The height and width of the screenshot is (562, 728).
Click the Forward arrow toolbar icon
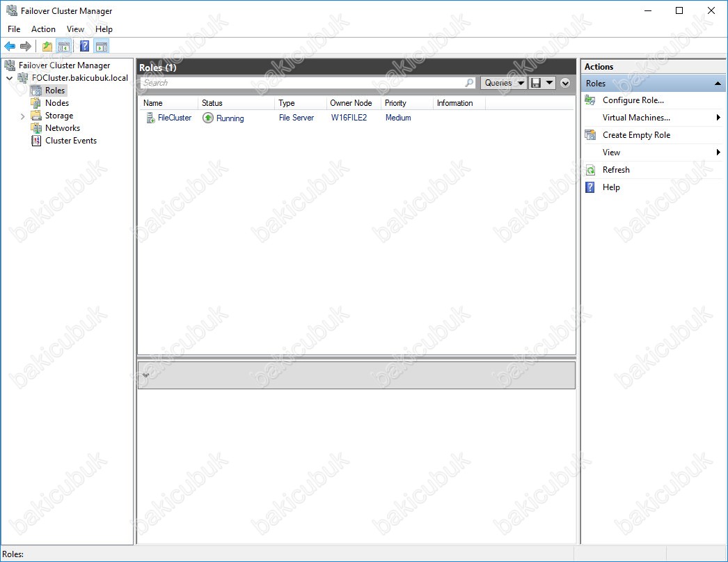coord(26,46)
